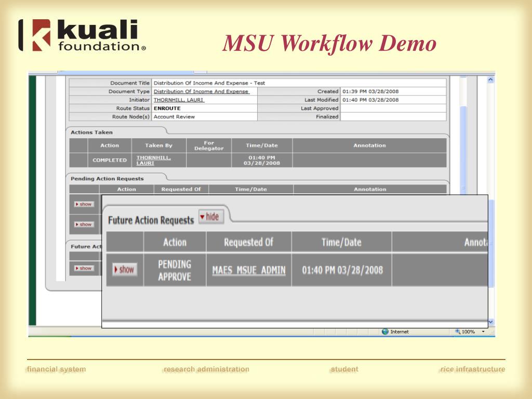Click the Kuali Foundation logo

pos(83,35)
